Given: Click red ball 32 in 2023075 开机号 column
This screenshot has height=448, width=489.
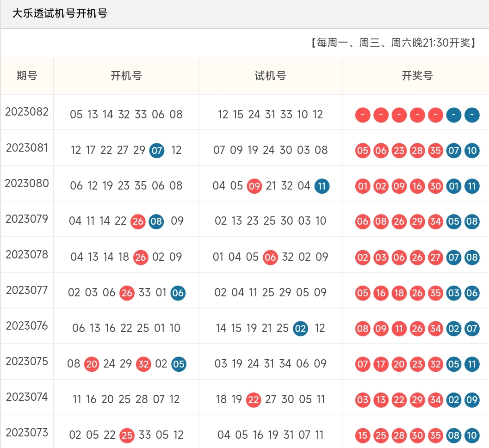Looking at the screenshot, I should (143, 364).
